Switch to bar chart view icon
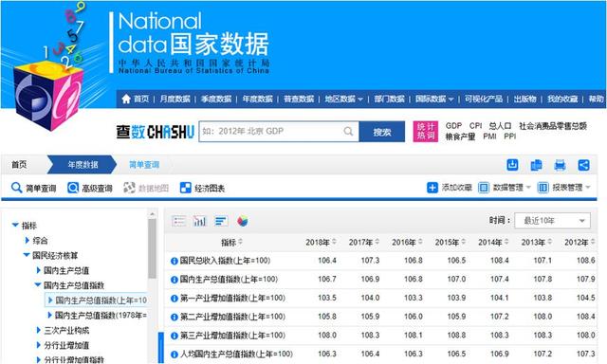Screen dimensions: 607x364 (200, 221)
